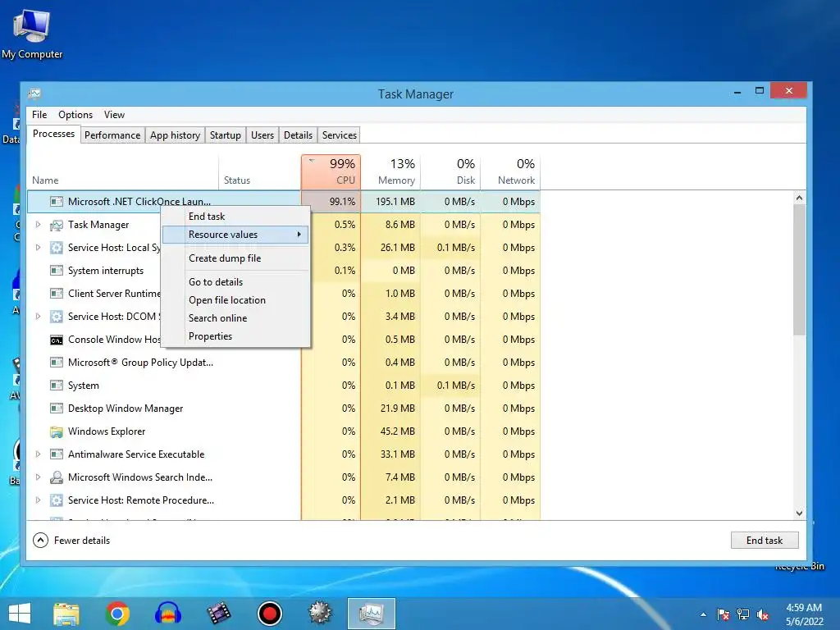Click the network tray icon
This screenshot has height=630, width=840.
tap(743, 615)
